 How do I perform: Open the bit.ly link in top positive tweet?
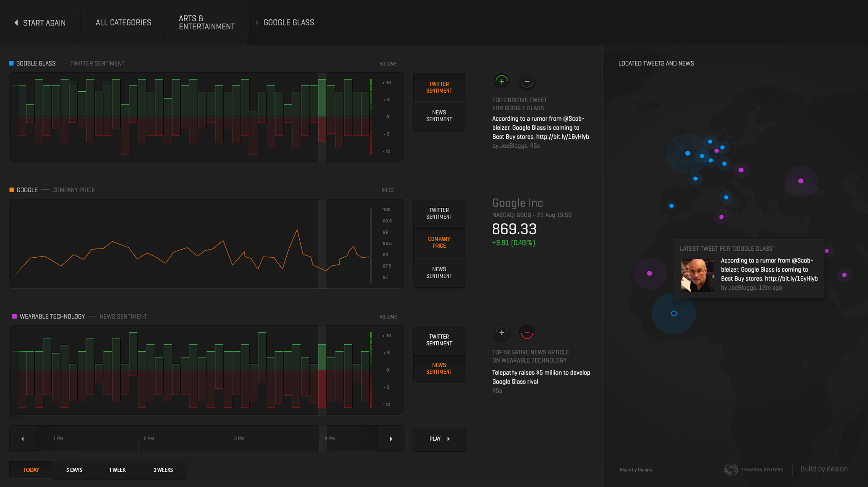coord(563,137)
